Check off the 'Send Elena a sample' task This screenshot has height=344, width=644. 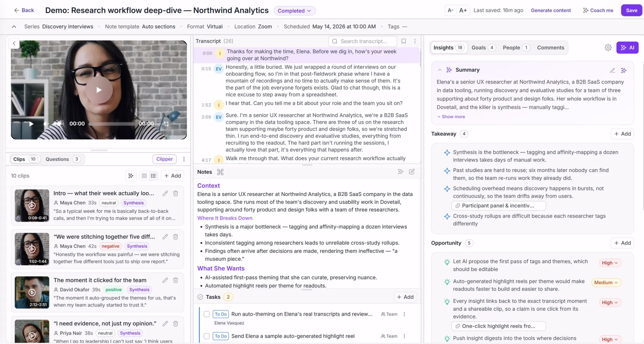pos(207,336)
